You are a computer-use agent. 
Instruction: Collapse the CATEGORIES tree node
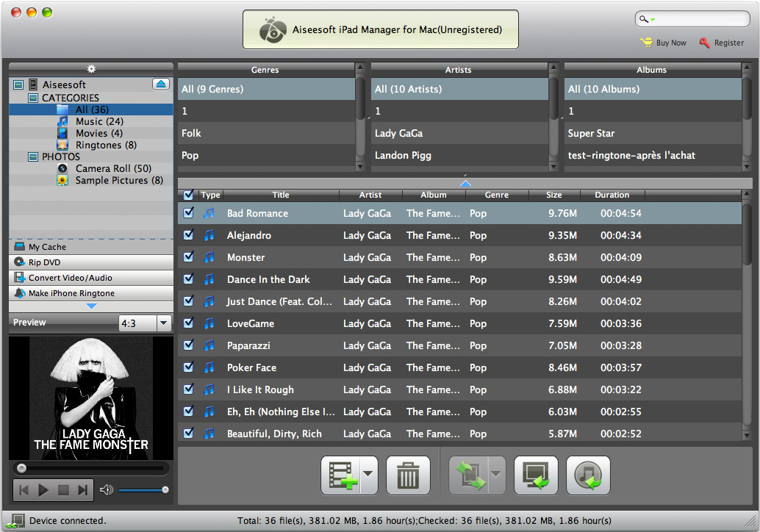click(33, 98)
